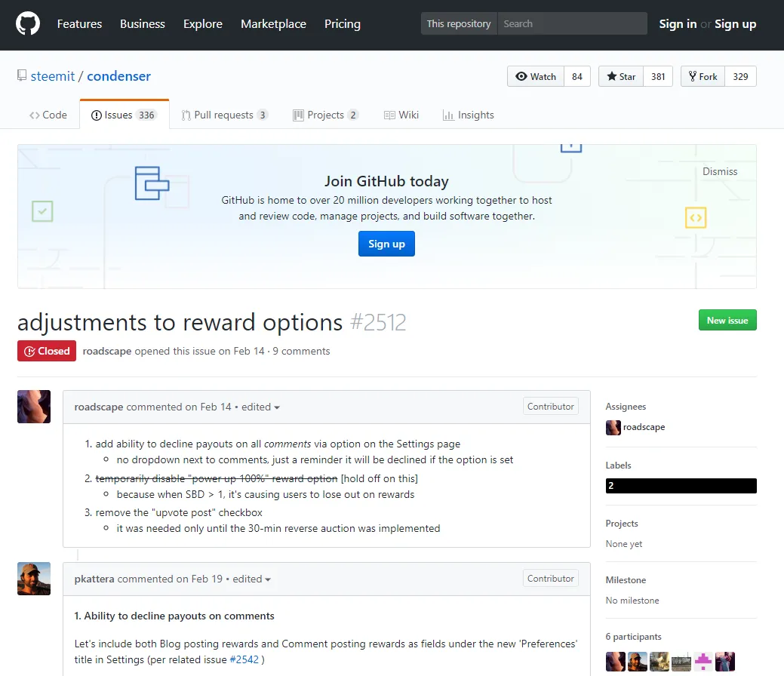Open Explore in top navigation
Screen dimensions: 784x676
tap(202, 24)
